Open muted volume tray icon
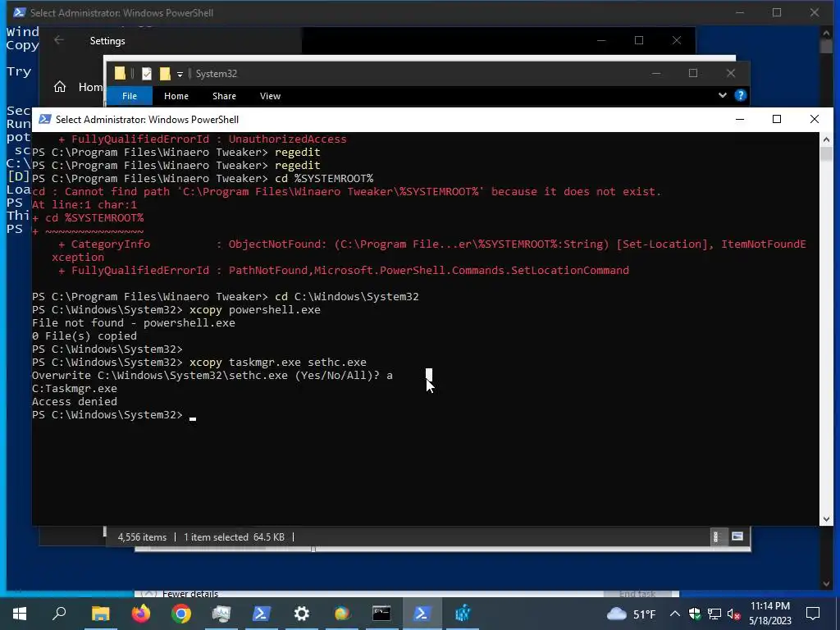840x630 pixels. coord(734,614)
